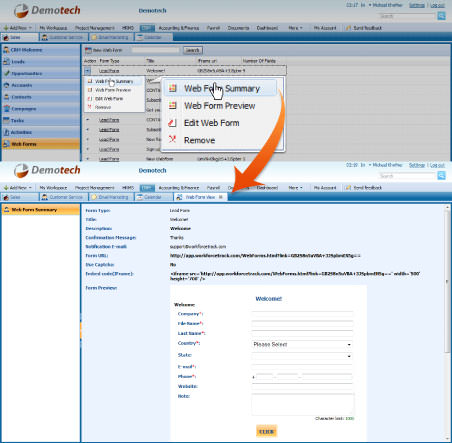Image resolution: width=452 pixels, height=443 pixels.
Task: Expand the More menu in upper screen
Action: click(x=295, y=28)
